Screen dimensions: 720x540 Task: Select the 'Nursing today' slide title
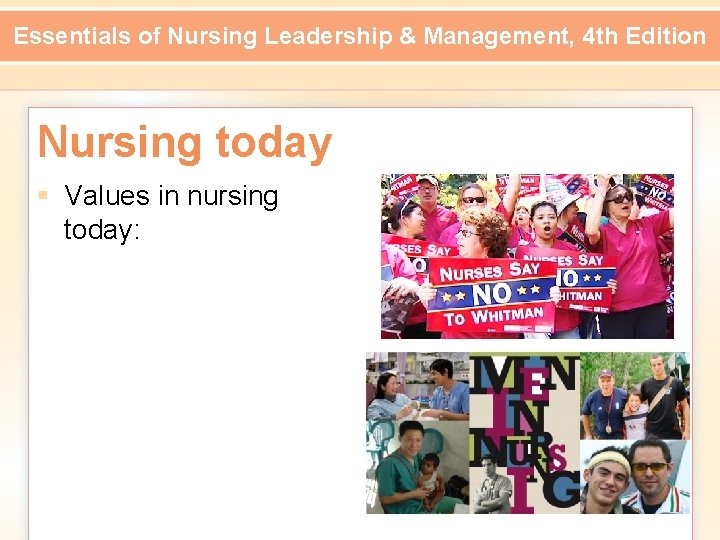185,143
